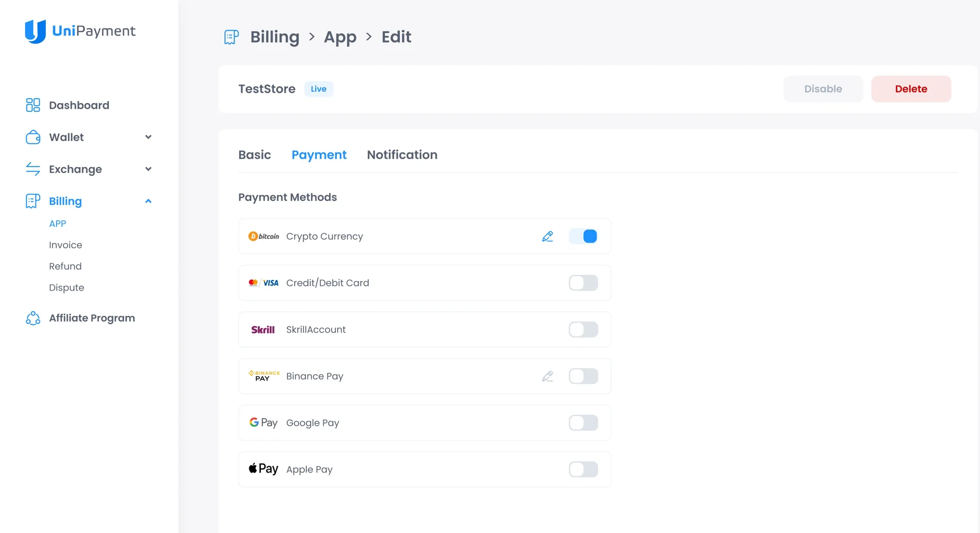Viewport: 980px width, 533px height.
Task: Click the bitcoin logo
Action: (x=263, y=236)
